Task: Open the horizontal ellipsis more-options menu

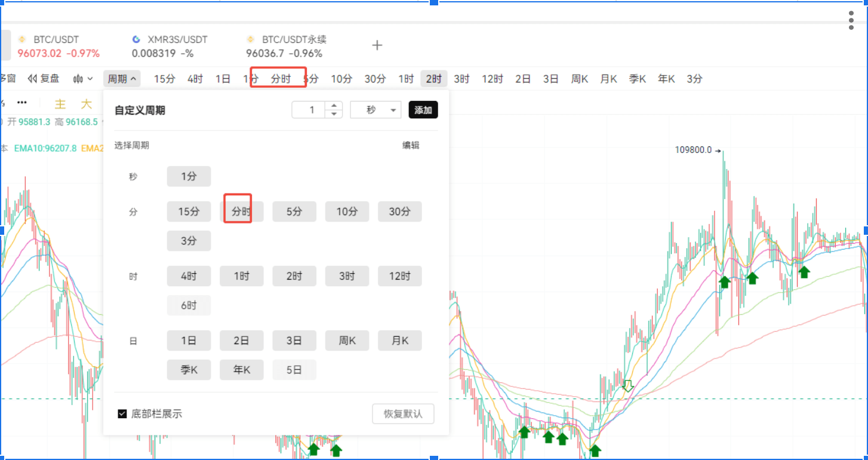Action: click(x=22, y=103)
